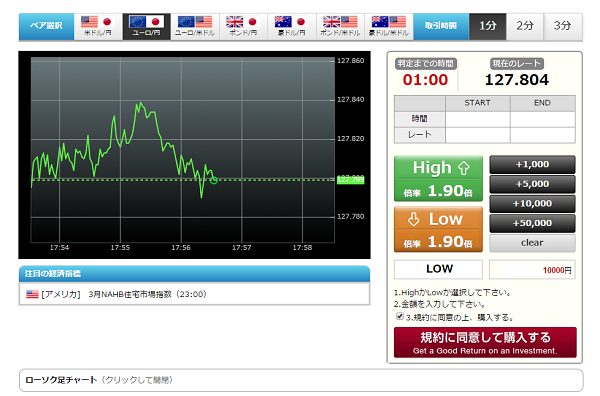Click the 10000円 amount input field

tap(532, 270)
